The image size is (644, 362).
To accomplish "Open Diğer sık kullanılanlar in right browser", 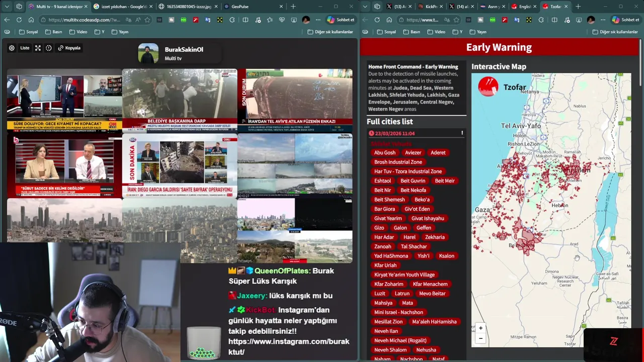I will (615, 32).
